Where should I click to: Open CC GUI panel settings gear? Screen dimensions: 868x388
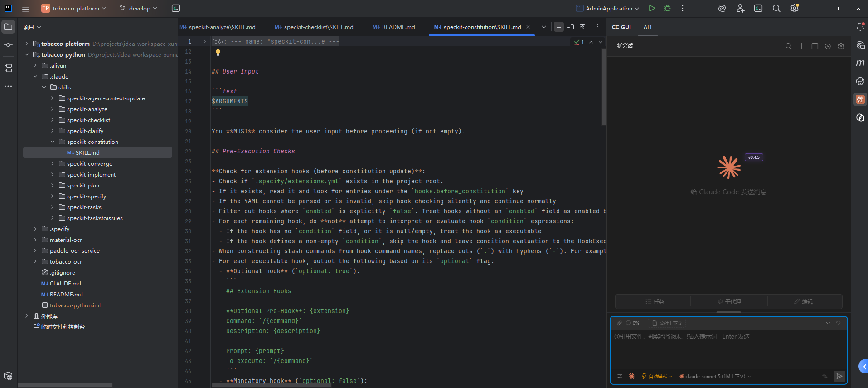point(841,46)
